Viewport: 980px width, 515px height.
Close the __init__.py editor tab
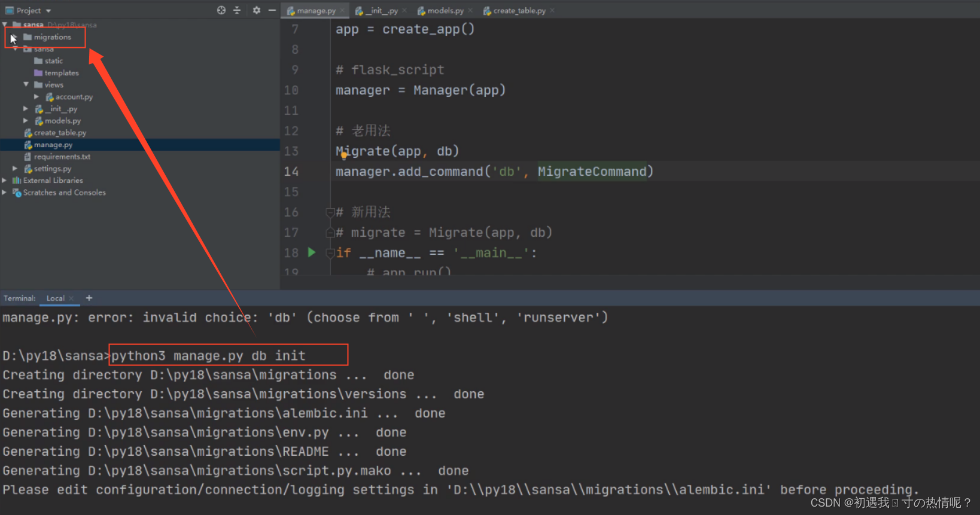coord(404,11)
